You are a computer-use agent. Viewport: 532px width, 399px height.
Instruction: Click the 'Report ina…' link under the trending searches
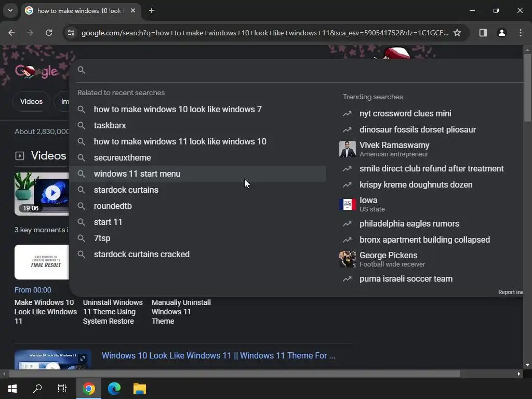coord(510,292)
